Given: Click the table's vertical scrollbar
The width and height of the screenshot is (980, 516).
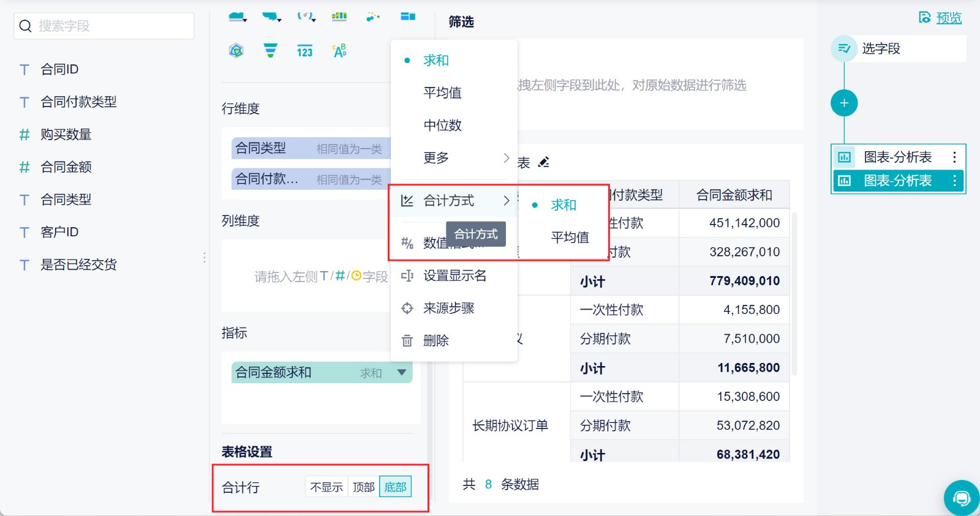Looking at the screenshot, I should pyautogui.click(x=794, y=294).
